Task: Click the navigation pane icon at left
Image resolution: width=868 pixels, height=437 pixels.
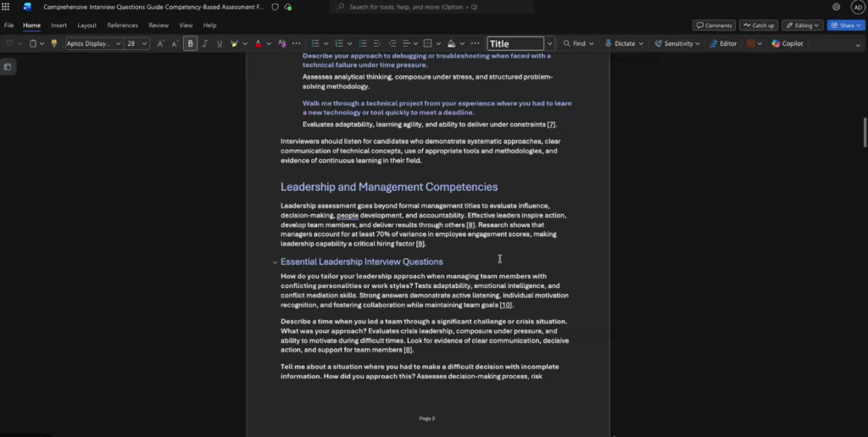Action: tap(8, 67)
